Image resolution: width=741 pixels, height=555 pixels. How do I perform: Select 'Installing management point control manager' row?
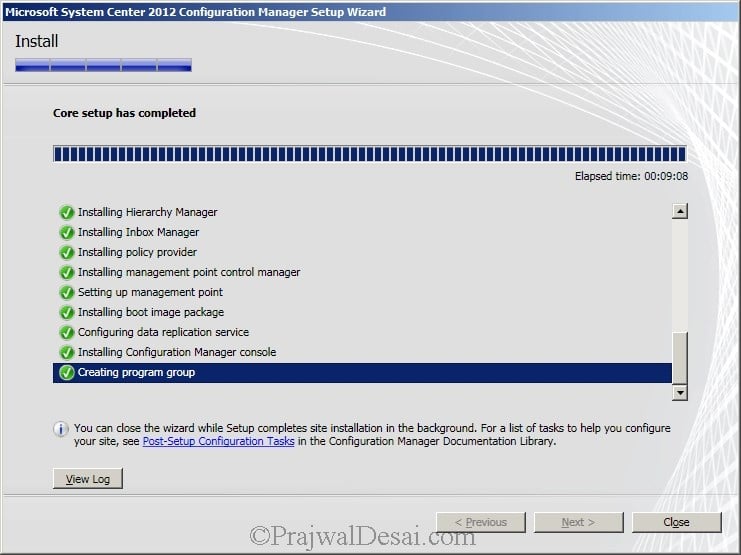click(x=362, y=272)
